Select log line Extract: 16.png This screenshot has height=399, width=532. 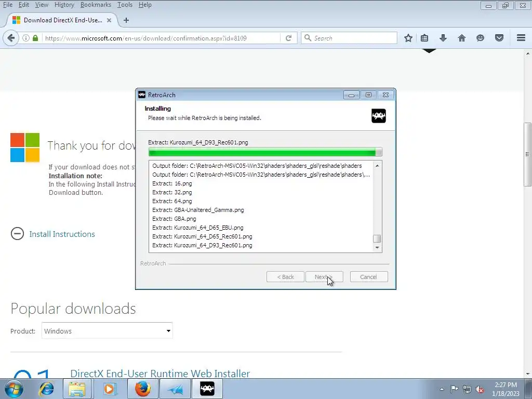172,183
